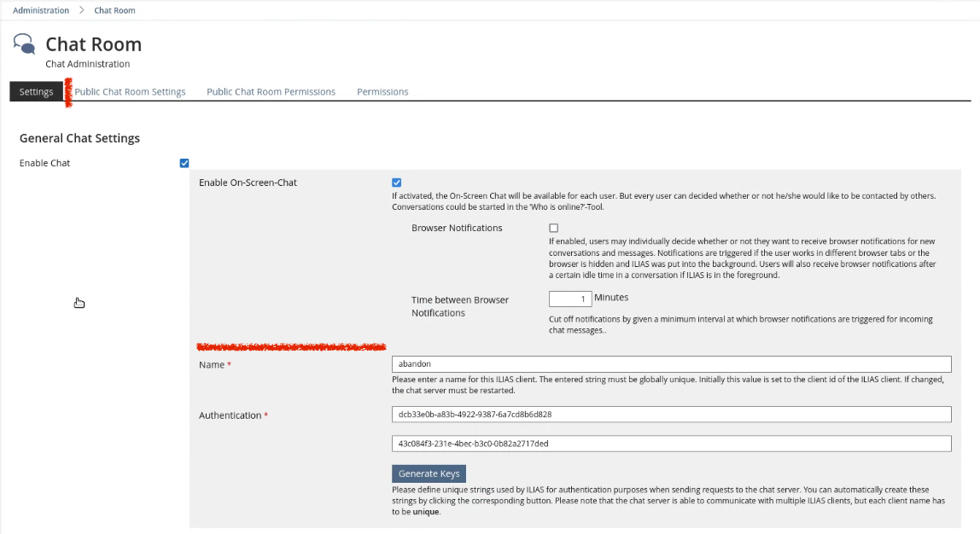
Task: Click the notification interval Minutes field
Action: 569,299
